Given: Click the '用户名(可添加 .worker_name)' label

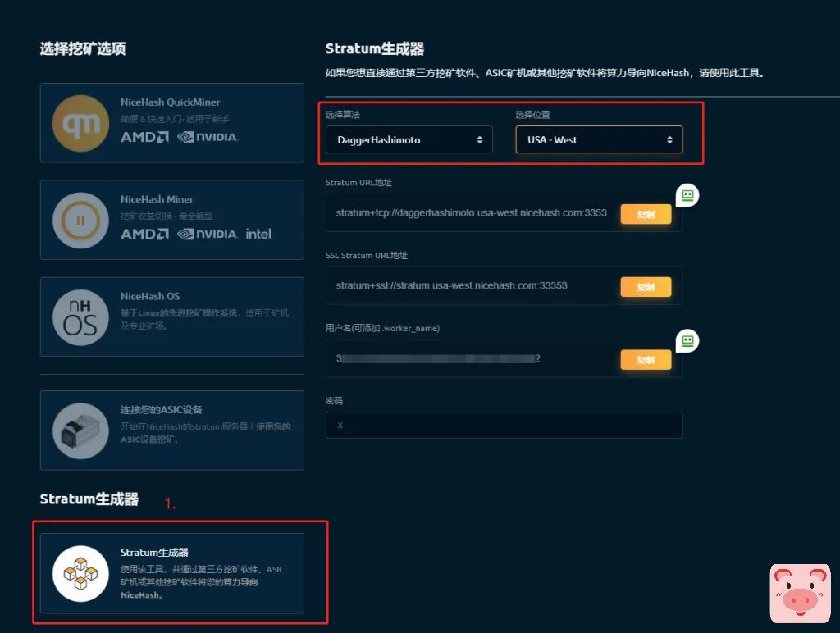Looking at the screenshot, I should (x=382, y=328).
